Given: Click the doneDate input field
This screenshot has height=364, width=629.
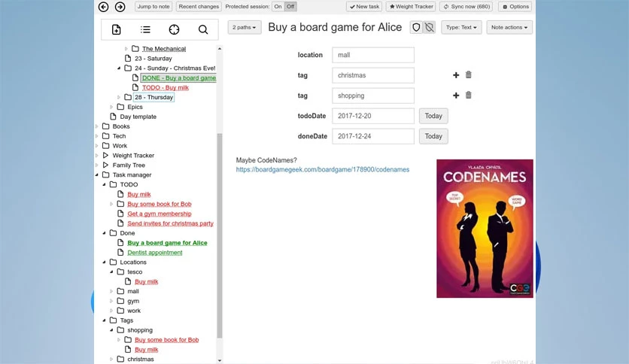Looking at the screenshot, I should [373, 136].
